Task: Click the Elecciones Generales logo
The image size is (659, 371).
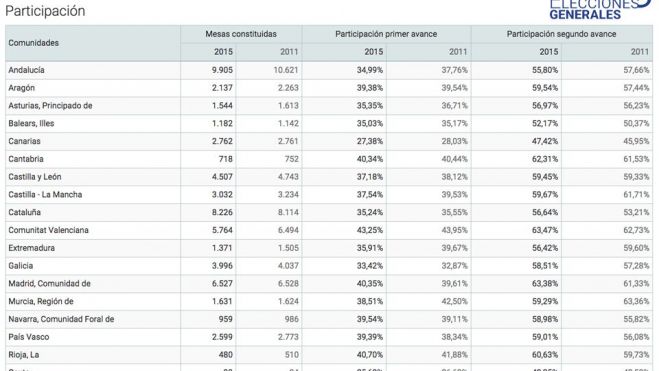Action: click(x=600, y=9)
